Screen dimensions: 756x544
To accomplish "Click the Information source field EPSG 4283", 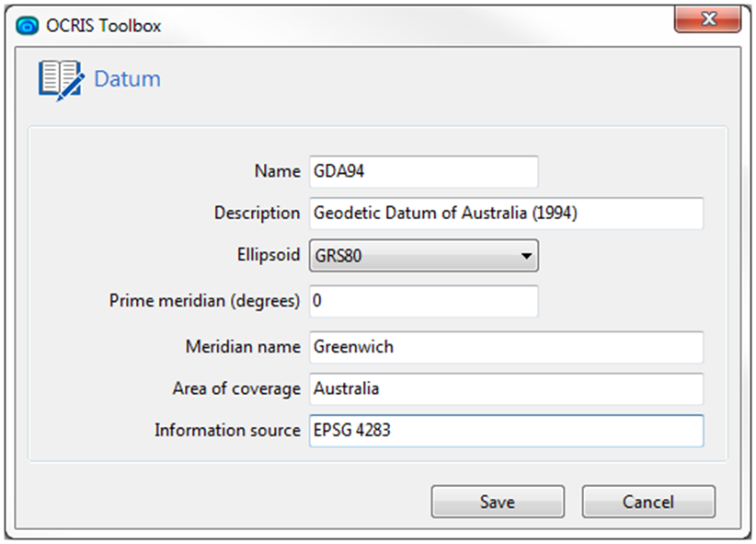I will tap(506, 431).
